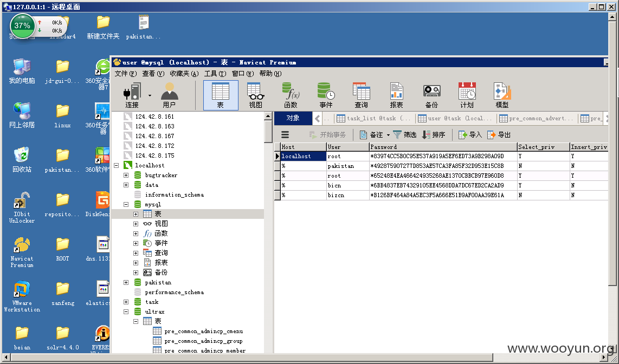The height and width of the screenshot is (364, 619).
Task: Select the bizcn user cell
Action: click(x=348, y=195)
